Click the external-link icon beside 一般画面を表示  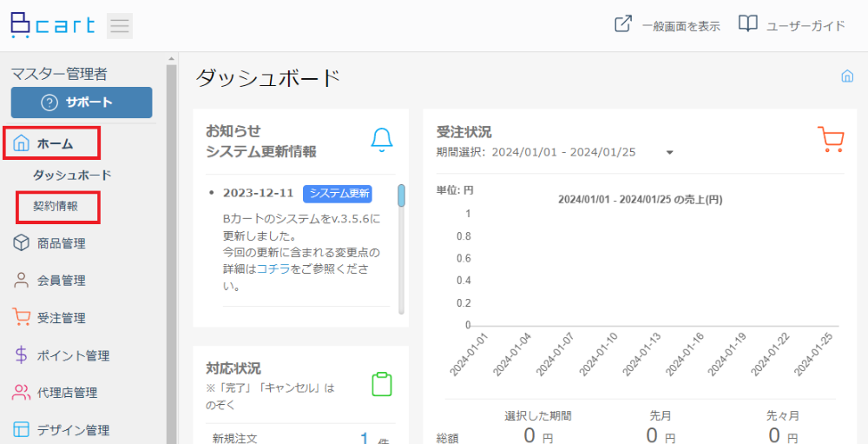tap(623, 24)
